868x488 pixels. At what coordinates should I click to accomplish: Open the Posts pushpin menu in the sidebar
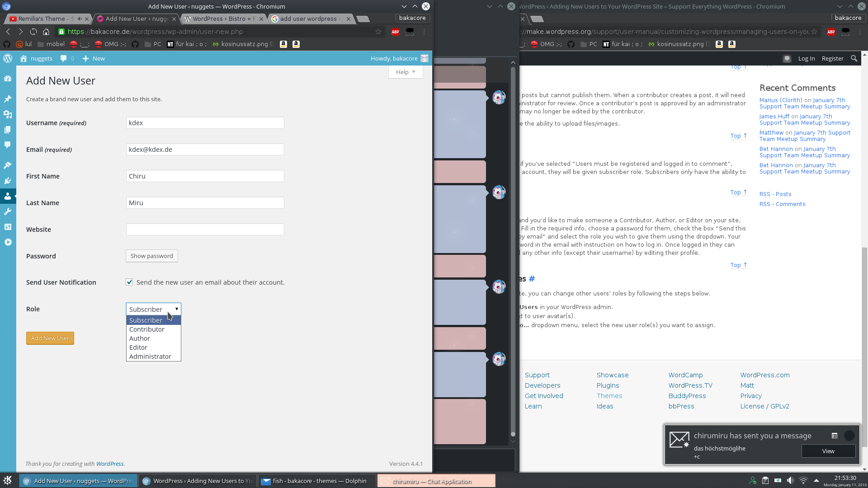click(8, 99)
